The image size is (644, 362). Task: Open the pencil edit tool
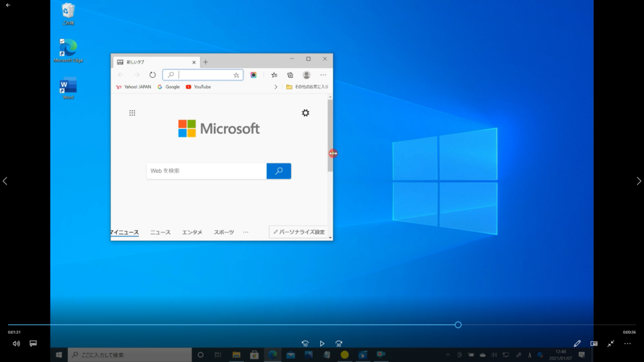(x=577, y=344)
